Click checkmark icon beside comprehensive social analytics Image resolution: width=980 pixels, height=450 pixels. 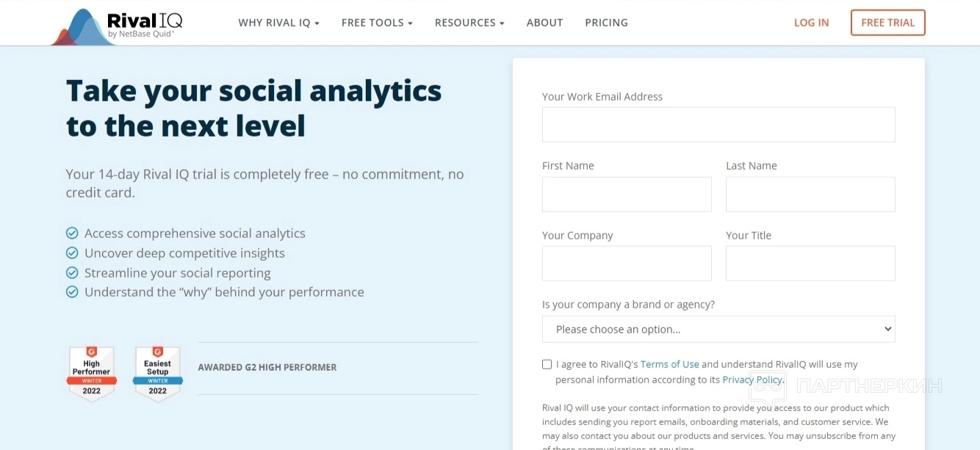coord(72,233)
